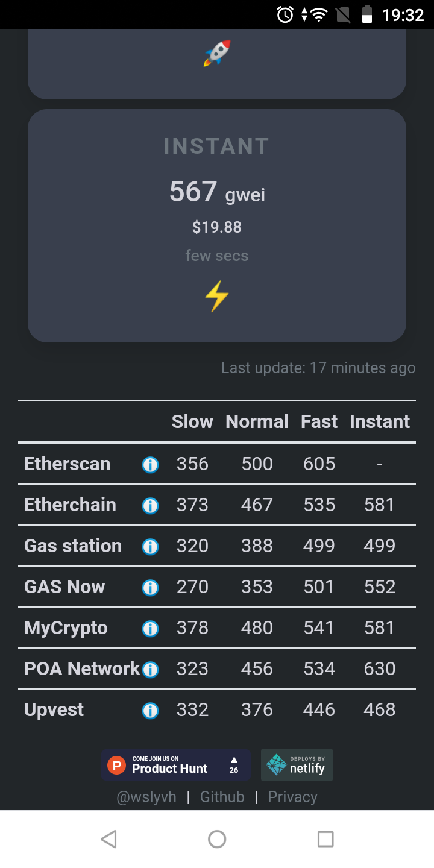434x868 pixels.
Task: Open the Etherchain info icon
Action: [150, 506]
